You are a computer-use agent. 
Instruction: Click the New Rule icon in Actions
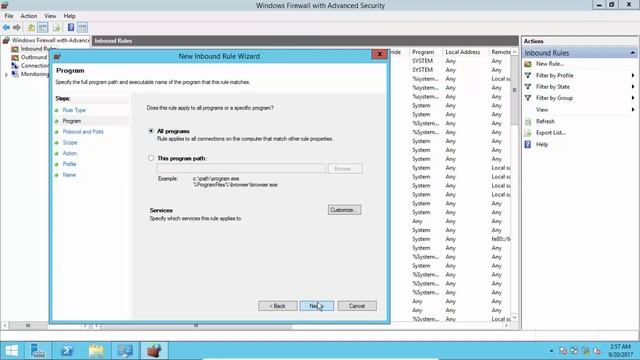[x=528, y=64]
